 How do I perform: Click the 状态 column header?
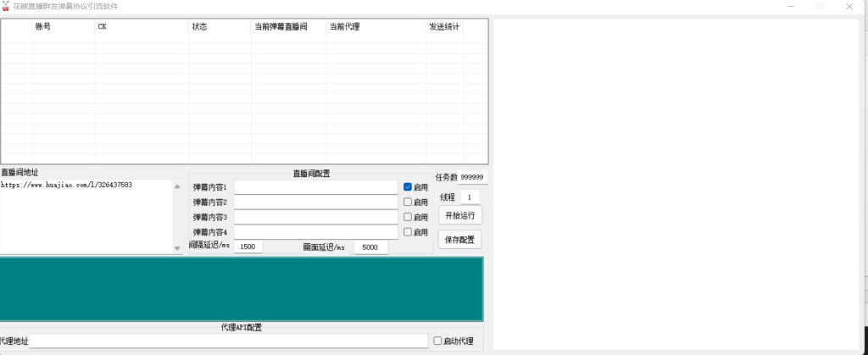(x=219, y=27)
